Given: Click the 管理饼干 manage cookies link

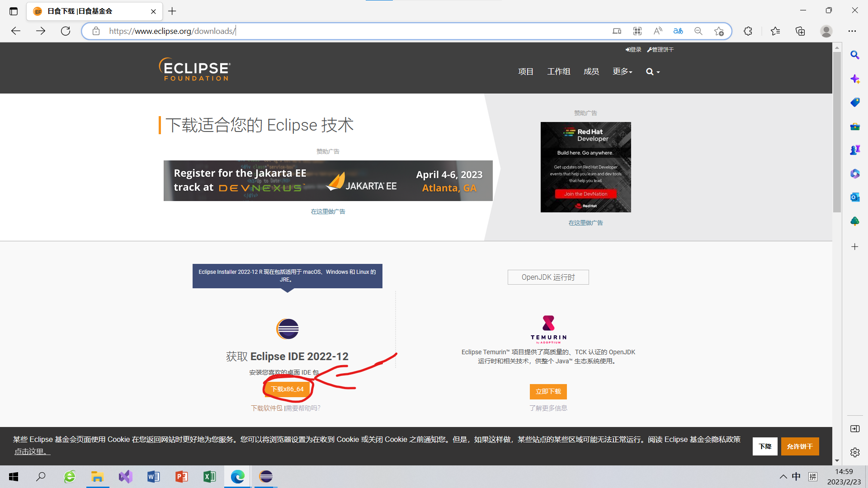Looking at the screenshot, I should [660, 50].
